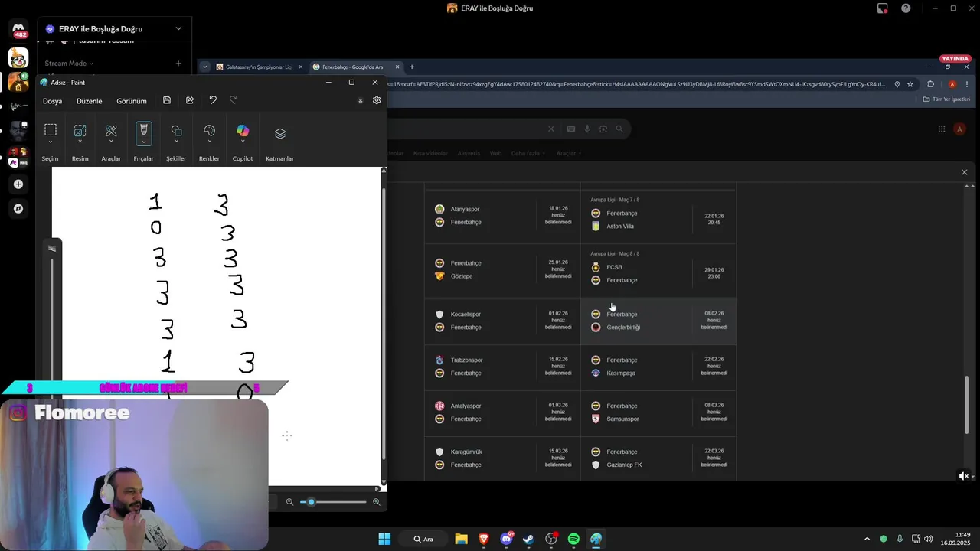Expand the Renkler dropdown arrow
The height and width of the screenshot is (551, 980).
click(x=209, y=142)
